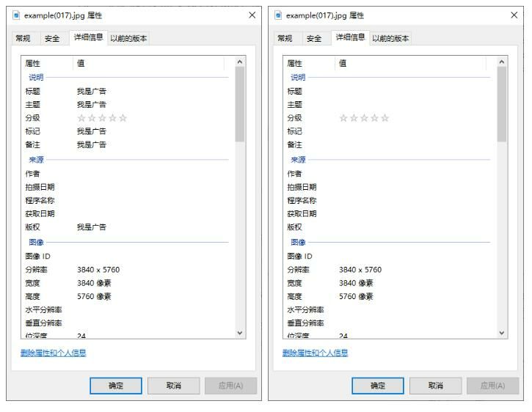Close the right properties dialog with X

pyautogui.click(x=514, y=15)
